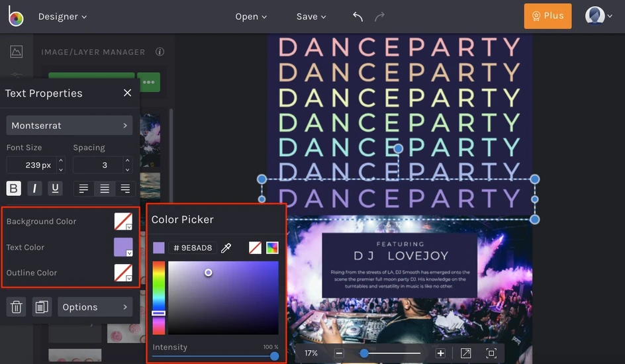The image size is (625, 364).
Task: Open the Save menu
Action: point(311,17)
